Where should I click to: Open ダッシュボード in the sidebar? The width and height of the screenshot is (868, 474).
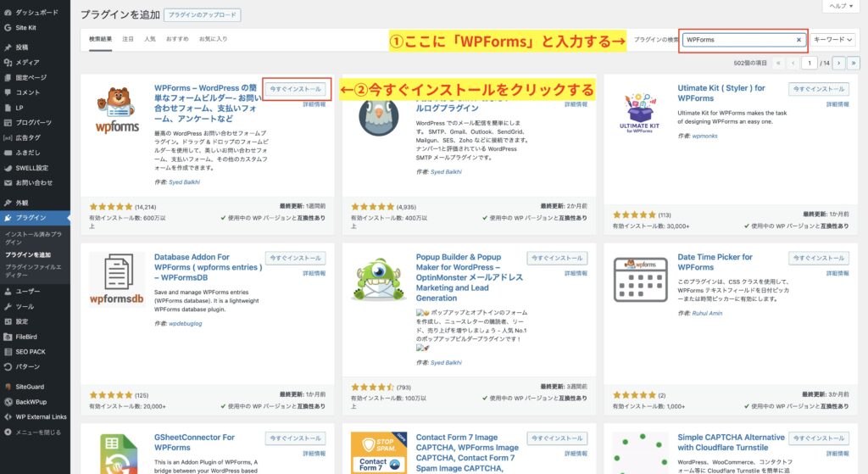36,13
